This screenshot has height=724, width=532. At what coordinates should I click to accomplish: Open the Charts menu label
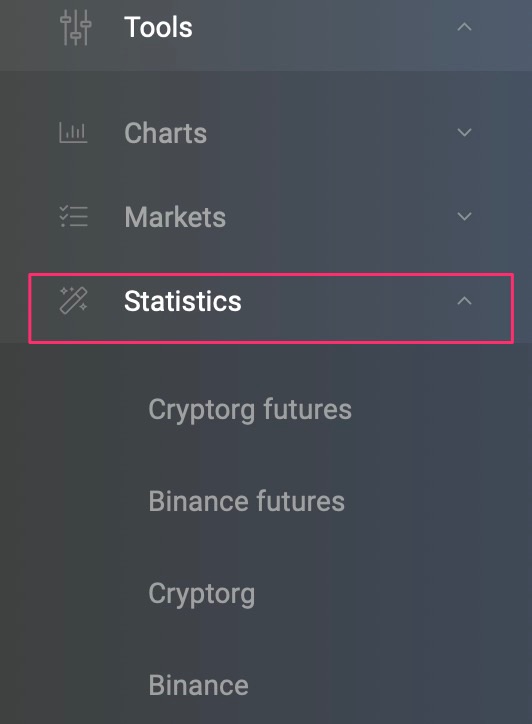165,133
